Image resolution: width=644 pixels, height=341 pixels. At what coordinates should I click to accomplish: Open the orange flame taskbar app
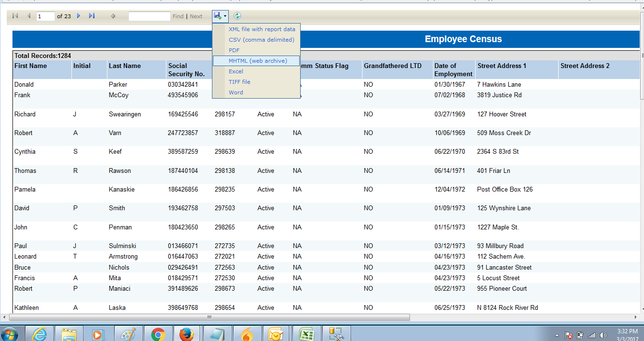(247, 334)
